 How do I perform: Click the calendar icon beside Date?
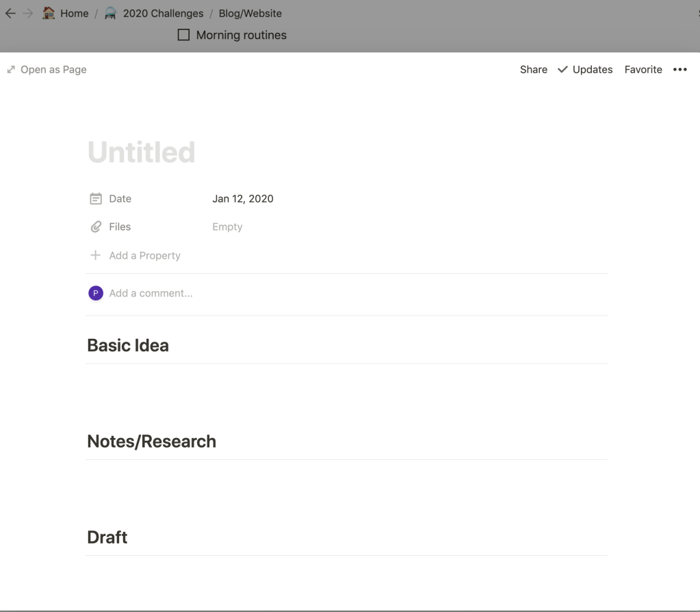(x=96, y=199)
